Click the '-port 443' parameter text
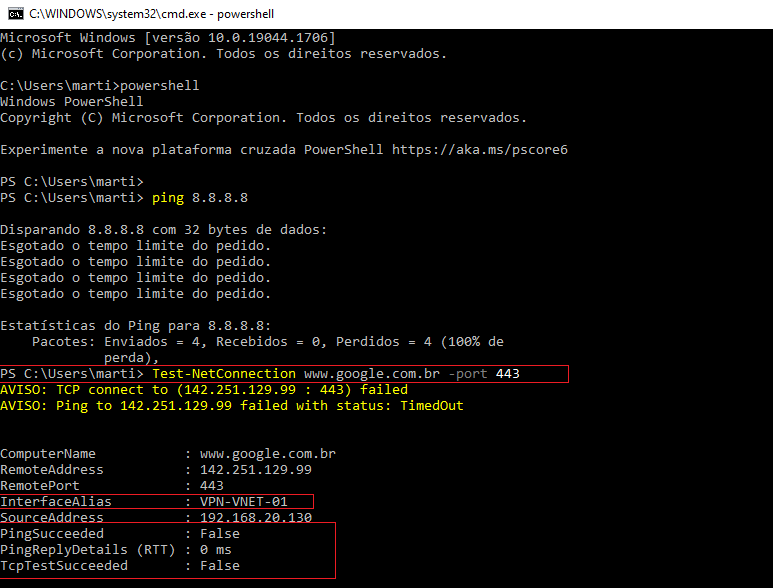Image resolution: width=773 pixels, height=588 pixels. (484, 374)
